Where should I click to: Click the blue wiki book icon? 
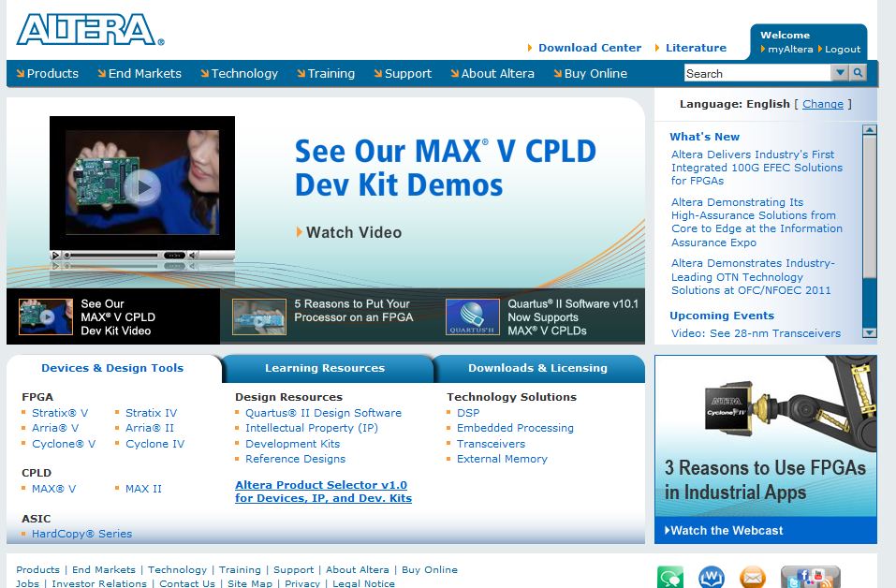(x=712, y=577)
